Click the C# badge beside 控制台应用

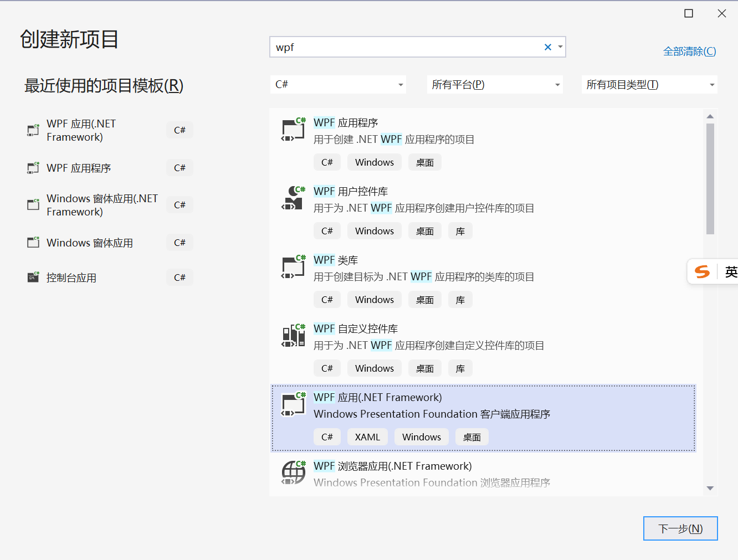(180, 278)
